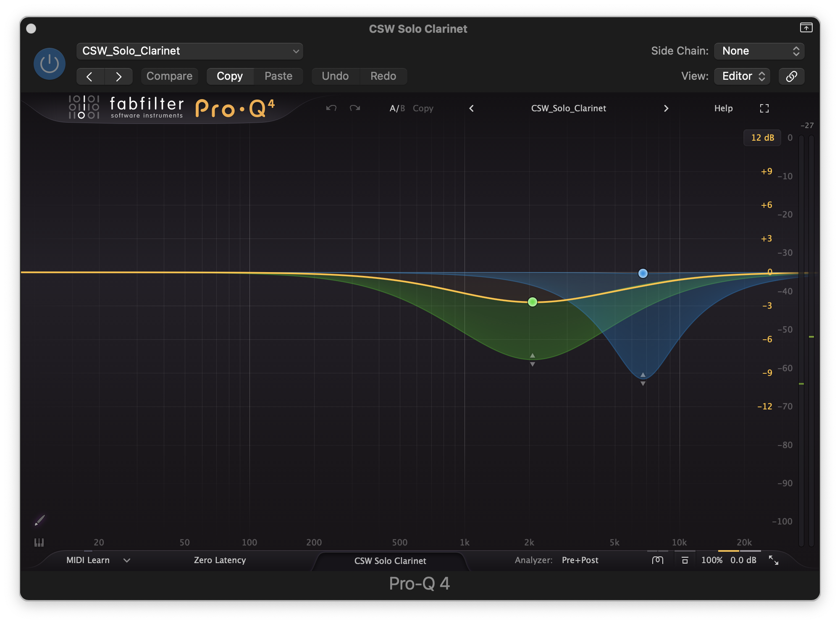
Task: Enter full screen mode icon
Action: point(764,108)
